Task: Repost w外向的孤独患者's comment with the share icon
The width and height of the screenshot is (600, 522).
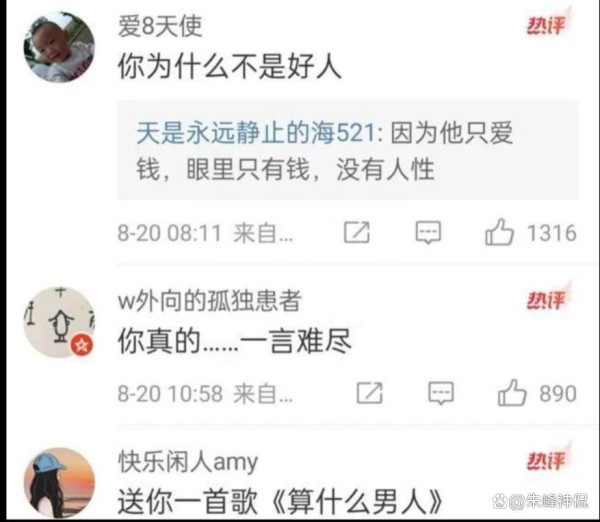Action: (x=369, y=393)
